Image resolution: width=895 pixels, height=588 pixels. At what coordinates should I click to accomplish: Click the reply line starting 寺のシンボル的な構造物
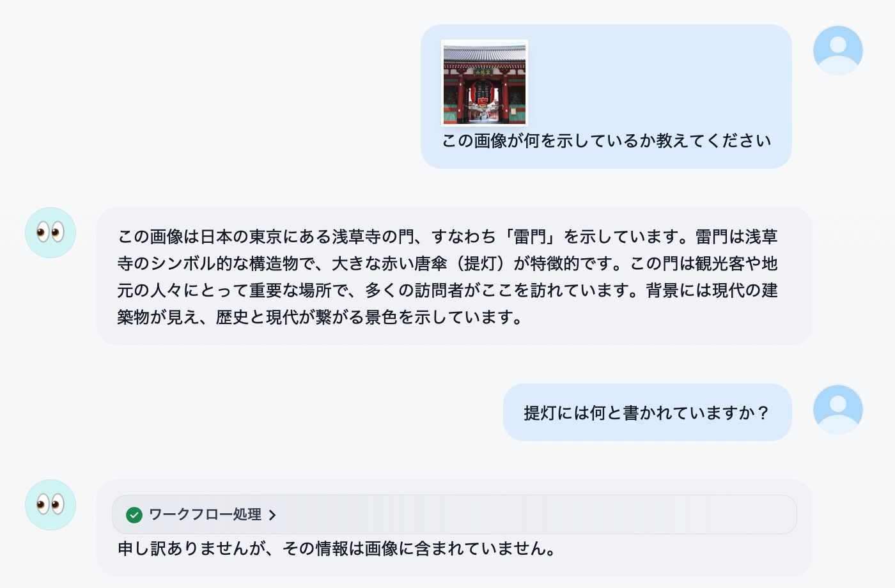click(x=447, y=263)
